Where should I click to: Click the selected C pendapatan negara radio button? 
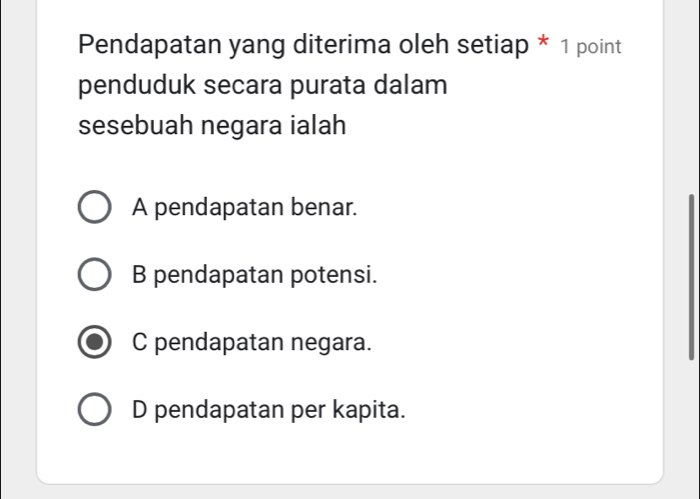point(95,343)
